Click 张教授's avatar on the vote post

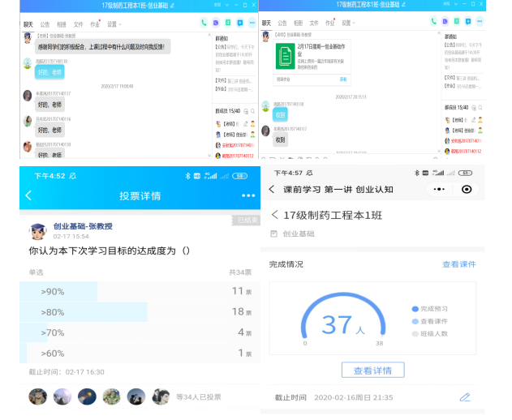(38, 231)
